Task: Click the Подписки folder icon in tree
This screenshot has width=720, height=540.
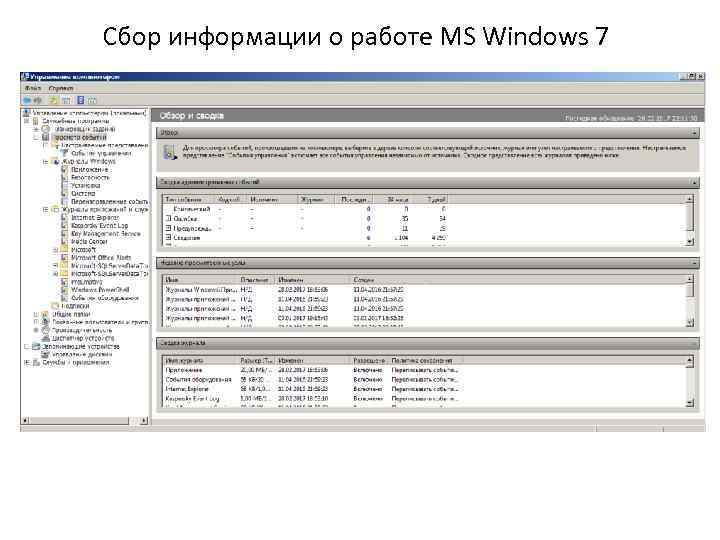Action: pyautogui.click(x=55, y=306)
